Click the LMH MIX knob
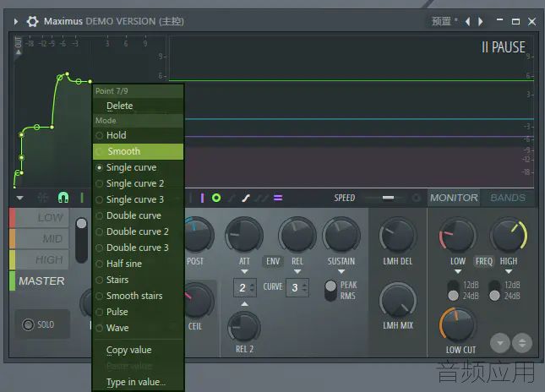Viewport: 545px width, 392px height. 398,301
